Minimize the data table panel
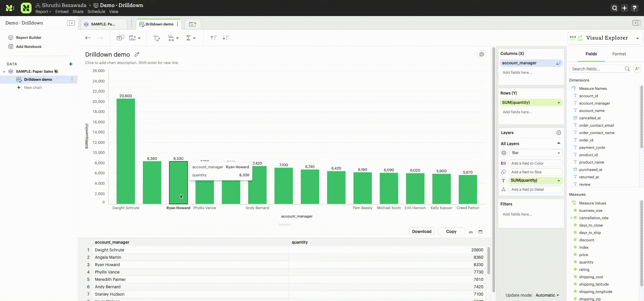 click(x=471, y=232)
